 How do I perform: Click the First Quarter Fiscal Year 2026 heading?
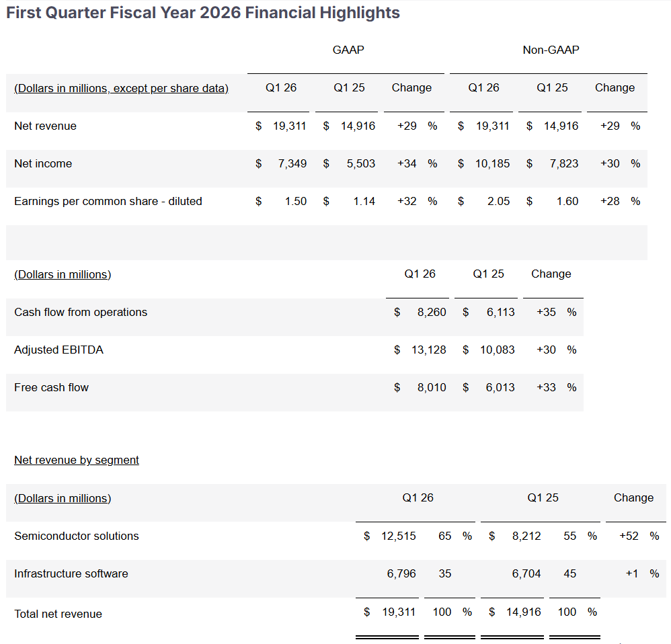pos(203,13)
